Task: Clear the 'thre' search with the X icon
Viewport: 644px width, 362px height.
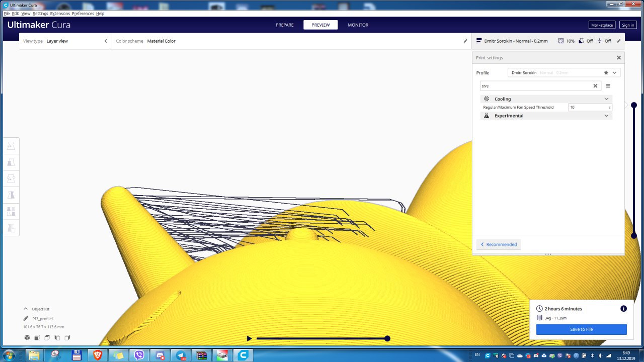Action: [595, 86]
